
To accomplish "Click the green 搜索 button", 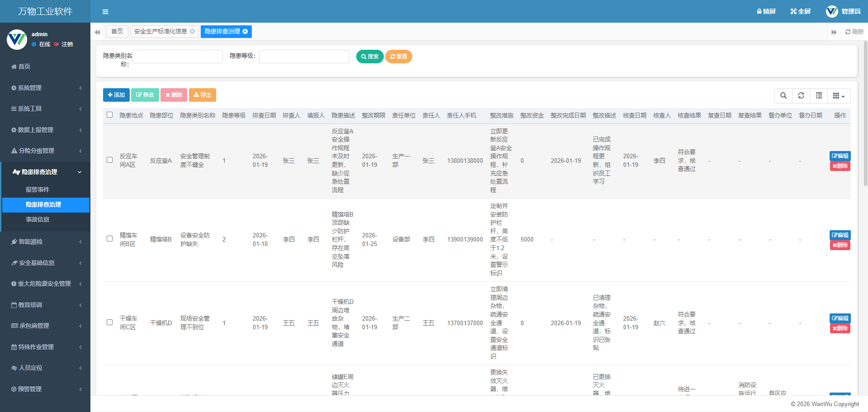I will point(370,57).
